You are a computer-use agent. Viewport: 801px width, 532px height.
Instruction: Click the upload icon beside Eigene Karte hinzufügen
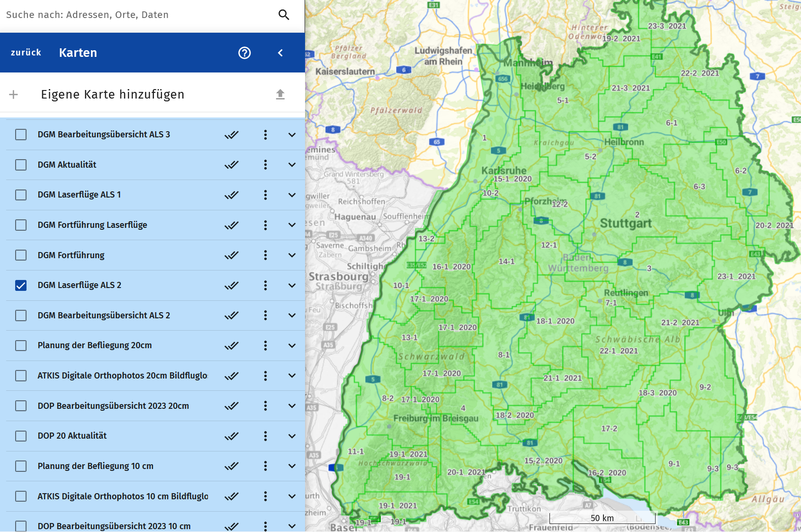tap(280, 94)
